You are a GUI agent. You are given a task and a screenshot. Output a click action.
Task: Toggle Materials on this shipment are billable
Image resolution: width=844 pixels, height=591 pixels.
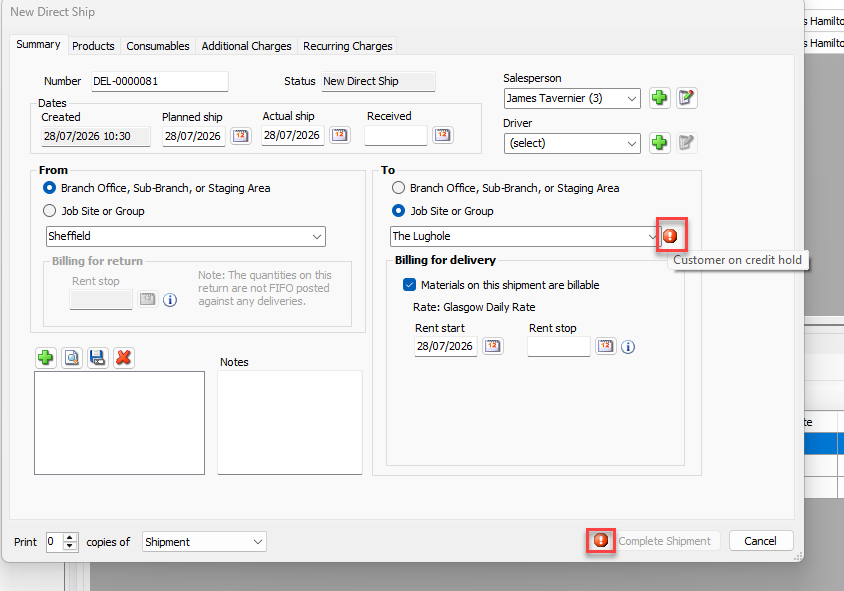[409, 285]
